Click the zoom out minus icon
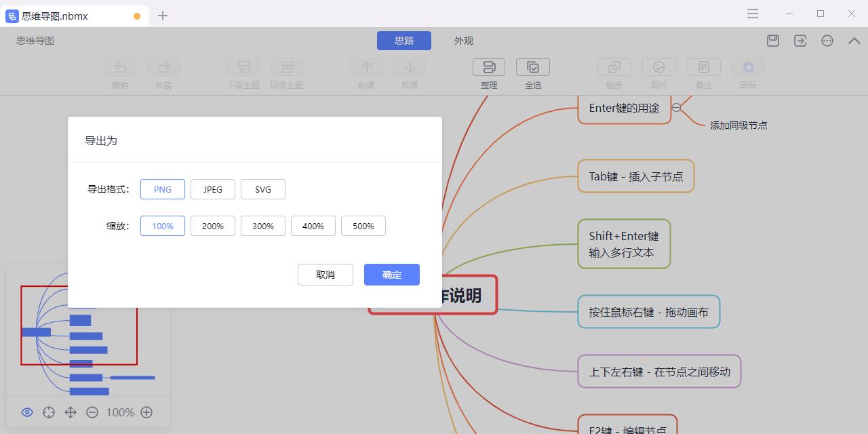The image size is (868, 434). pos(92,412)
